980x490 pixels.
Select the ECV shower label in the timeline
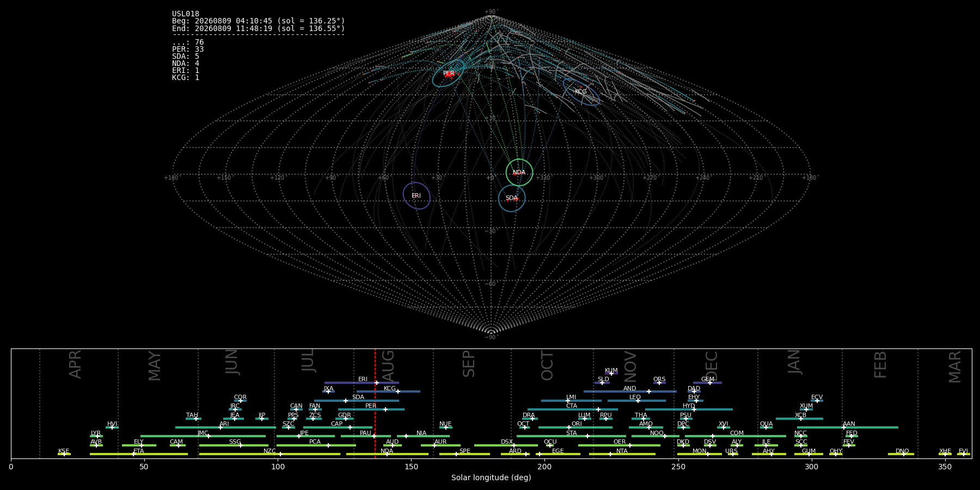tap(817, 397)
